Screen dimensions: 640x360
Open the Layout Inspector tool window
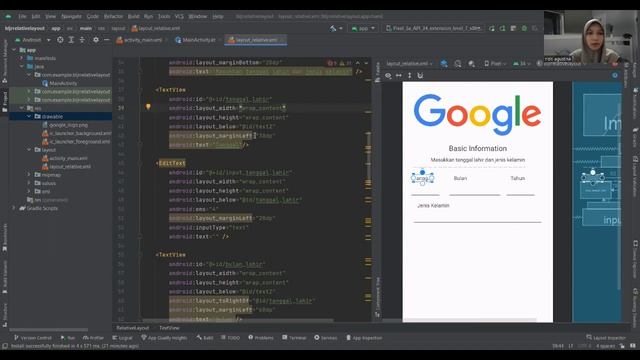(606, 338)
